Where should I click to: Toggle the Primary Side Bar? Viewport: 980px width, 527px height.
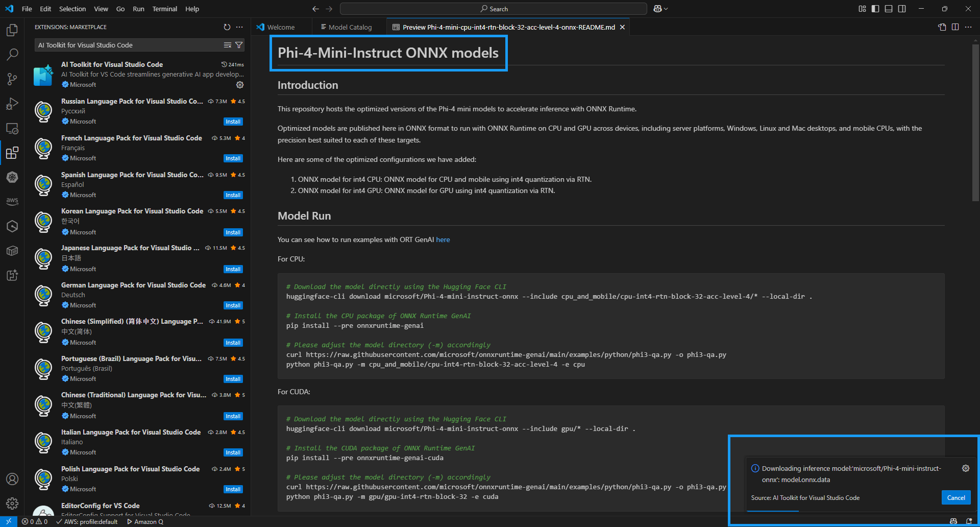[x=875, y=9]
